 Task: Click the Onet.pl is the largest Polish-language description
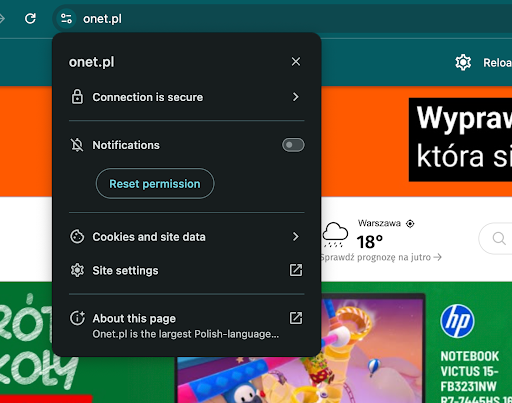pos(186,334)
